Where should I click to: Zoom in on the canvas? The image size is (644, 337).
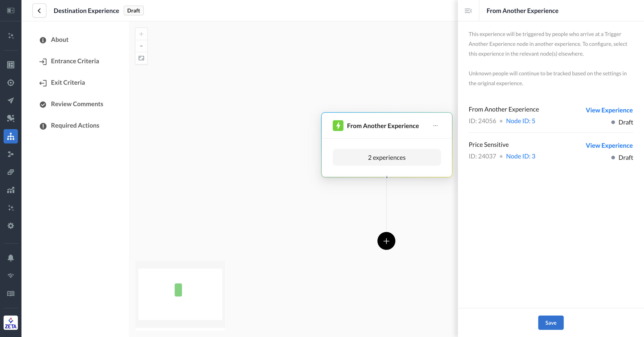(x=141, y=34)
